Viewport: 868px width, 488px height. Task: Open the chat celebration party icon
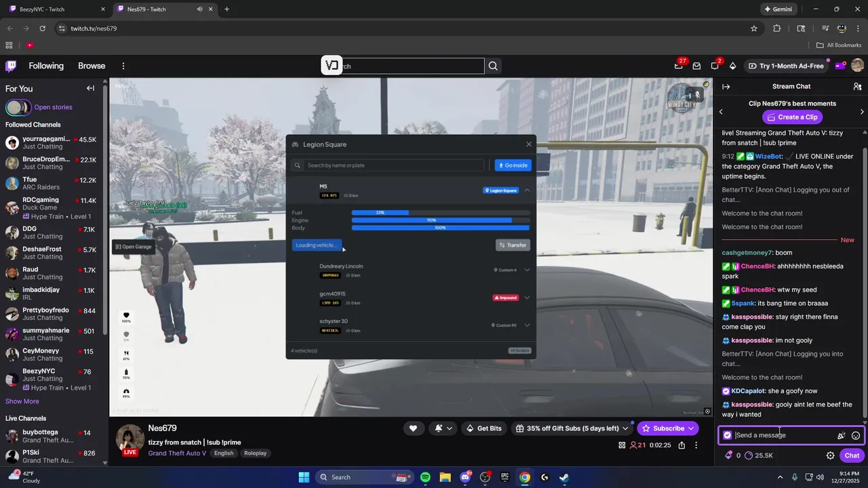pos(842,436)
